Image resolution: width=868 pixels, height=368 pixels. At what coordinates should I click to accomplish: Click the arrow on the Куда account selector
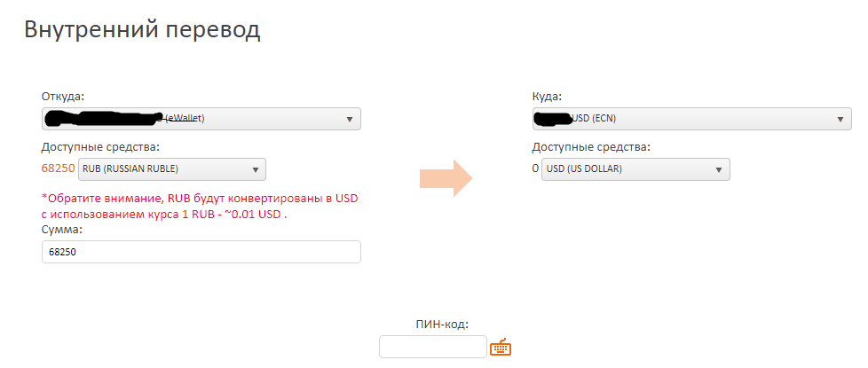(x=840, y=119)
